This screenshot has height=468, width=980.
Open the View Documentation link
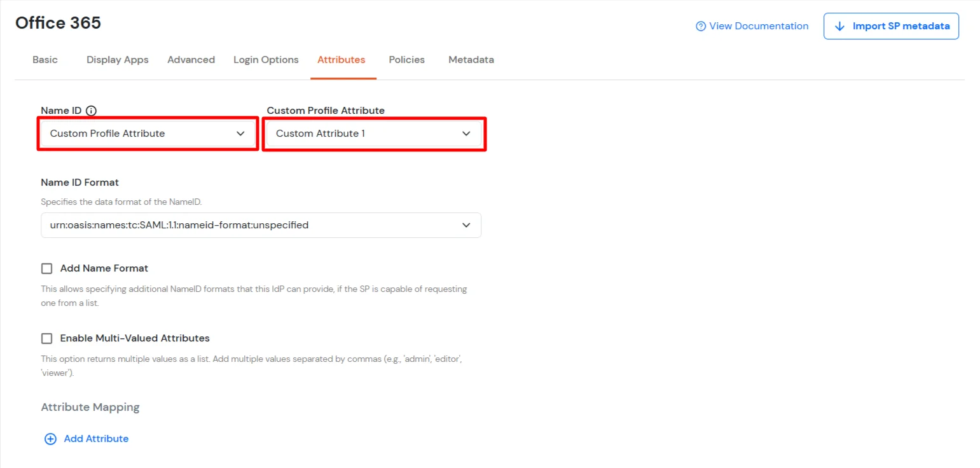(758, 26)
